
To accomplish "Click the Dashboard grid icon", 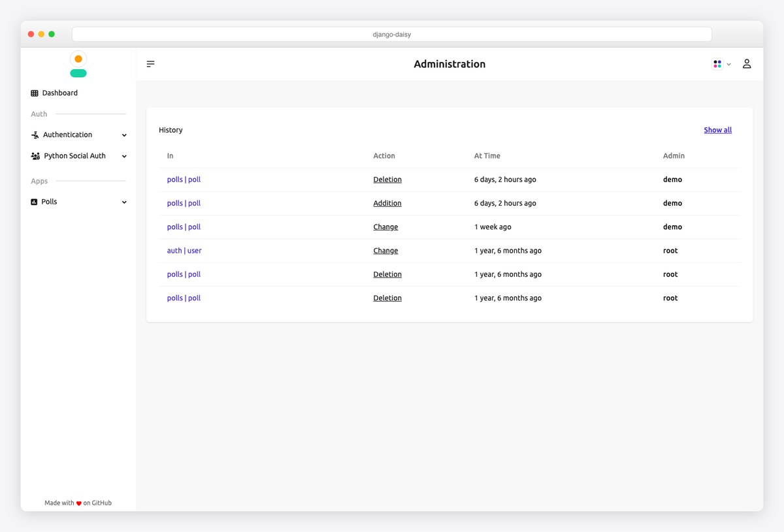I will (35, 93).
